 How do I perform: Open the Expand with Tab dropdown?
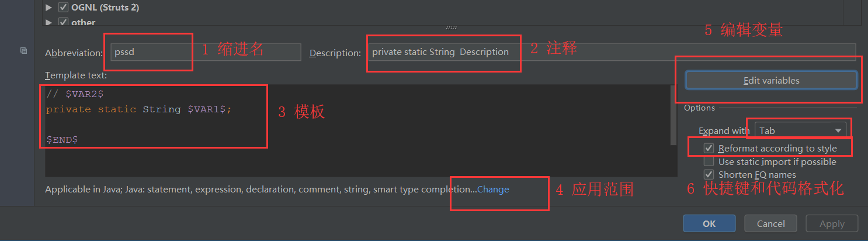click(x=800, y=130)
